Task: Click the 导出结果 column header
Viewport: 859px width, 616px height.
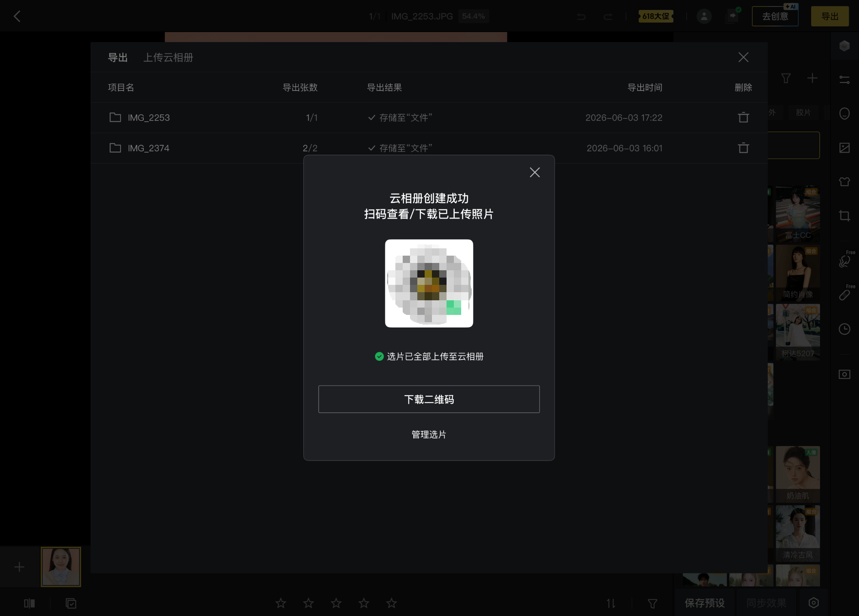Action: point(384,87)
